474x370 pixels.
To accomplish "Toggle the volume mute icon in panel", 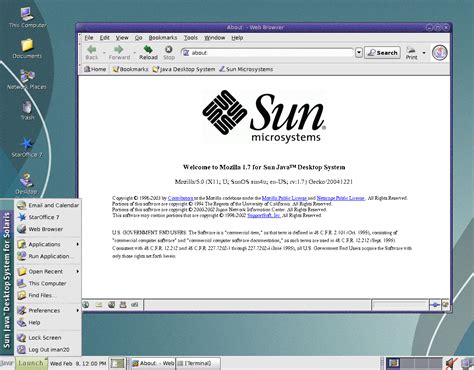I will click(x=451, y=363).
